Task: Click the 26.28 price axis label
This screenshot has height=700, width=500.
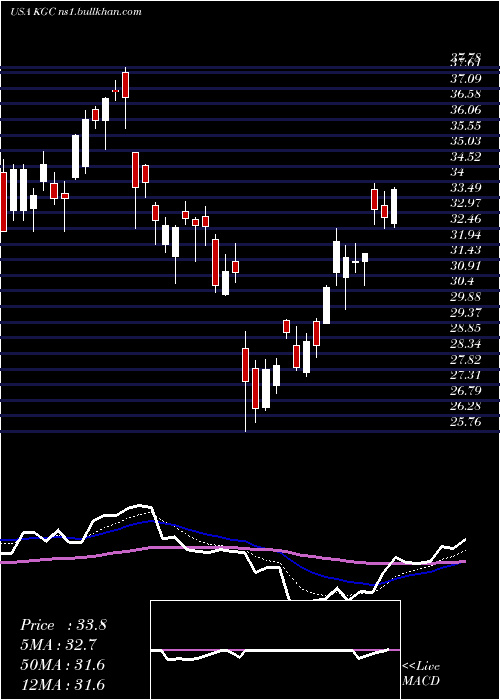Action: click(x=467, y=407)
